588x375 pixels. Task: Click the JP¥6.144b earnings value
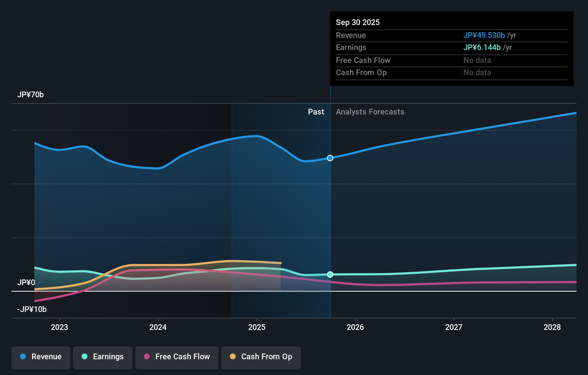pos(482,47)
